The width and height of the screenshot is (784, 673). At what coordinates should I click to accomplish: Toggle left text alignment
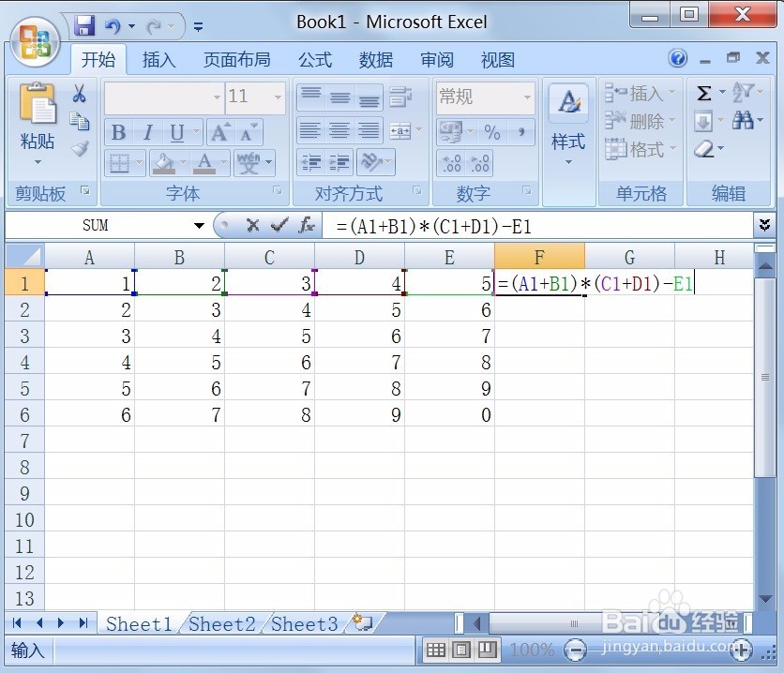click(310, 131)
